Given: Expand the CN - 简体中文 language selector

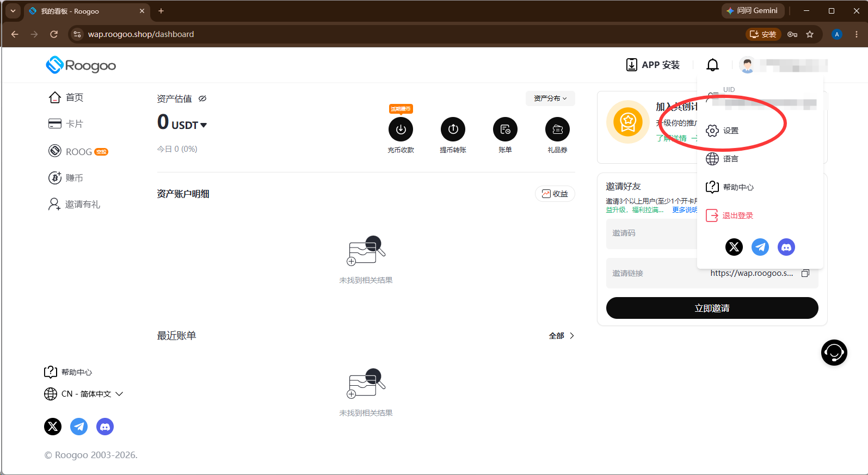Looking at the screenshot, I should (83, 394).
